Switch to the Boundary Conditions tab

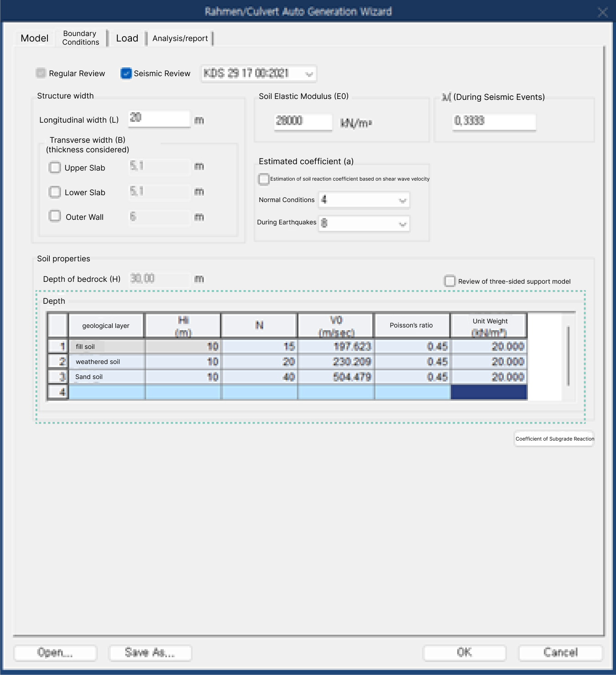point(80,38)
